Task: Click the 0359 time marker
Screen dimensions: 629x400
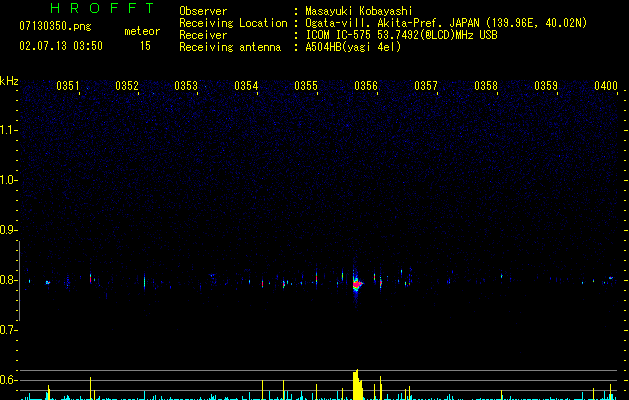Action: coord(546,86)
